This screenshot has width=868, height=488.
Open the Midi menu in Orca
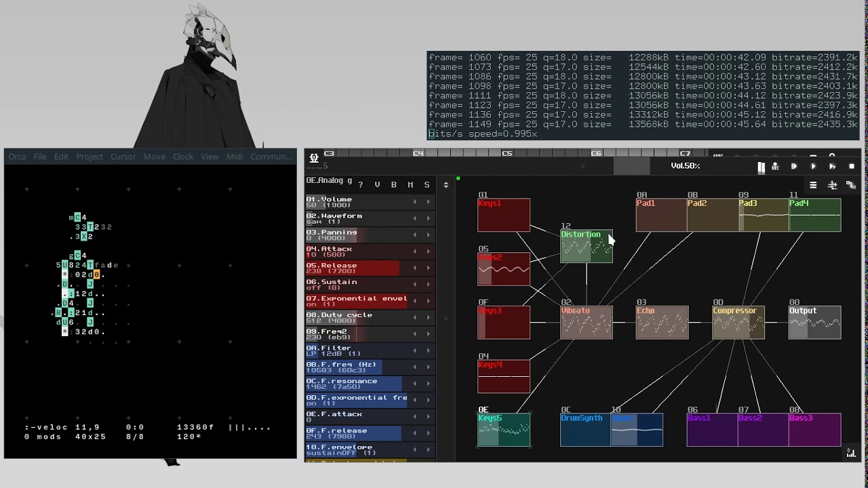click(235, 157)
